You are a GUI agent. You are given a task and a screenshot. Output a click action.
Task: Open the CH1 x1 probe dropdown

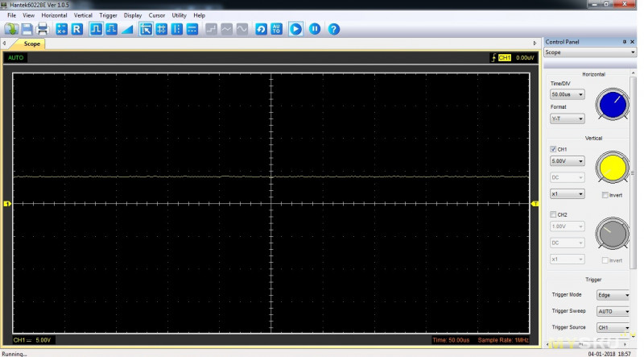click(x=568, y=193)
